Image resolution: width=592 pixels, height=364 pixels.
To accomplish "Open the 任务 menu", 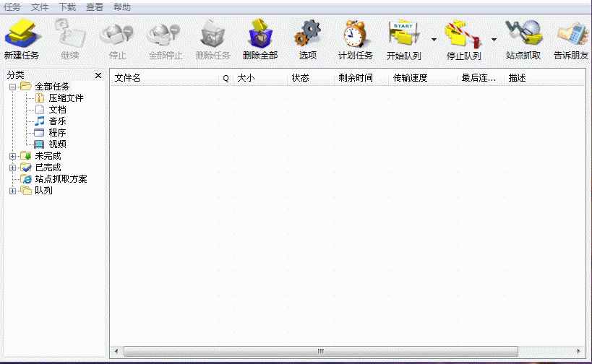I will coord(12,7).
